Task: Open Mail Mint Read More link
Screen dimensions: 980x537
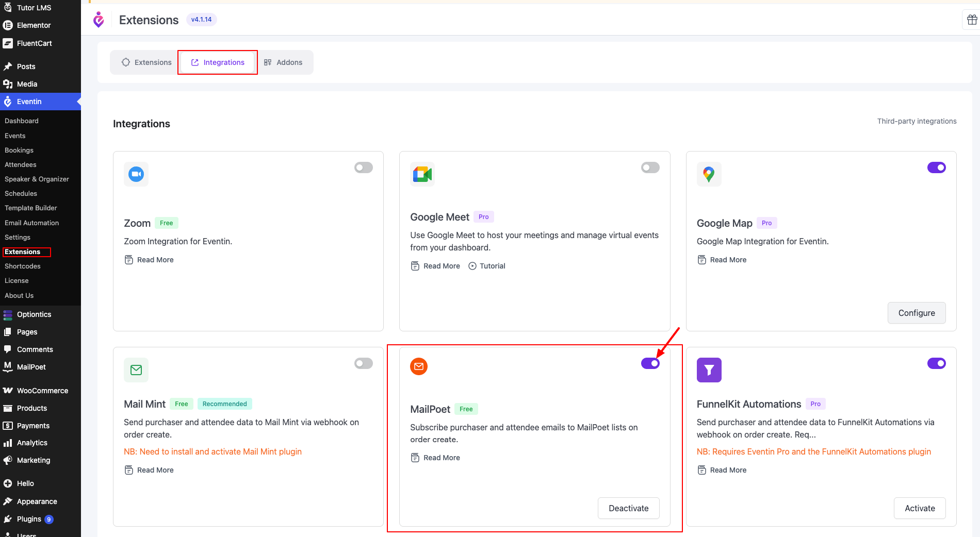Action: click(x=149, y=470)
